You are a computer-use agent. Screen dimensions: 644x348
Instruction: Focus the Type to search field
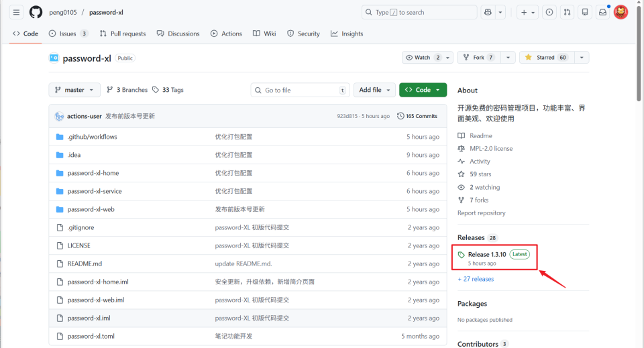[x=419, y=12]
